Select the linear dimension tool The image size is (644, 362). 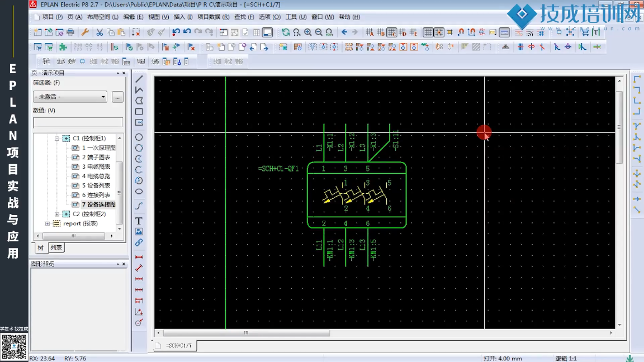click(x=139, y=258)
